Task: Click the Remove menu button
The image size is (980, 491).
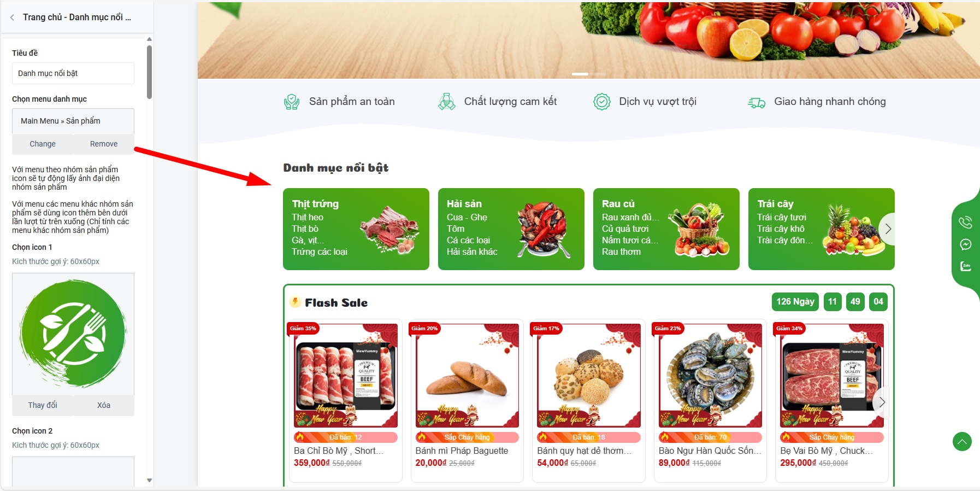Action: click(104, 144)
